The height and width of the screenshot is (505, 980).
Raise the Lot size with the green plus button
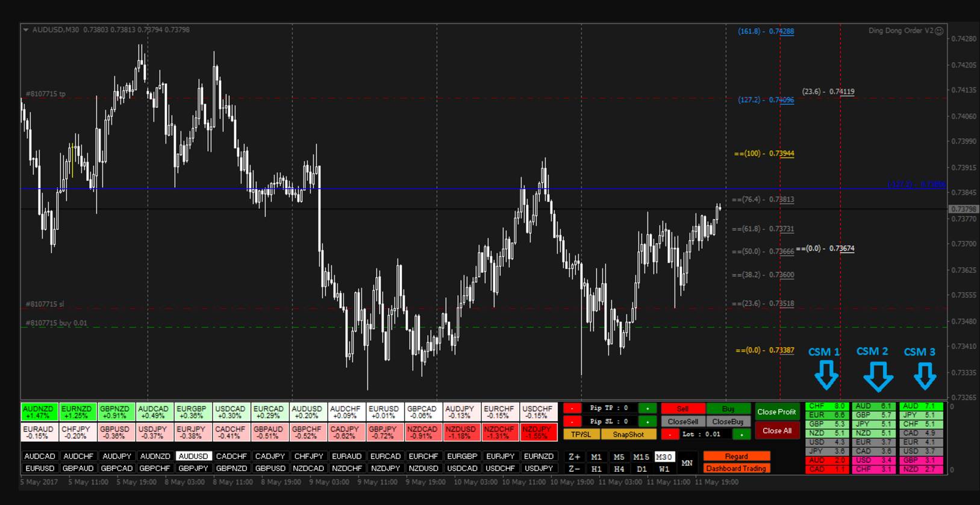[x=741, y=434]
